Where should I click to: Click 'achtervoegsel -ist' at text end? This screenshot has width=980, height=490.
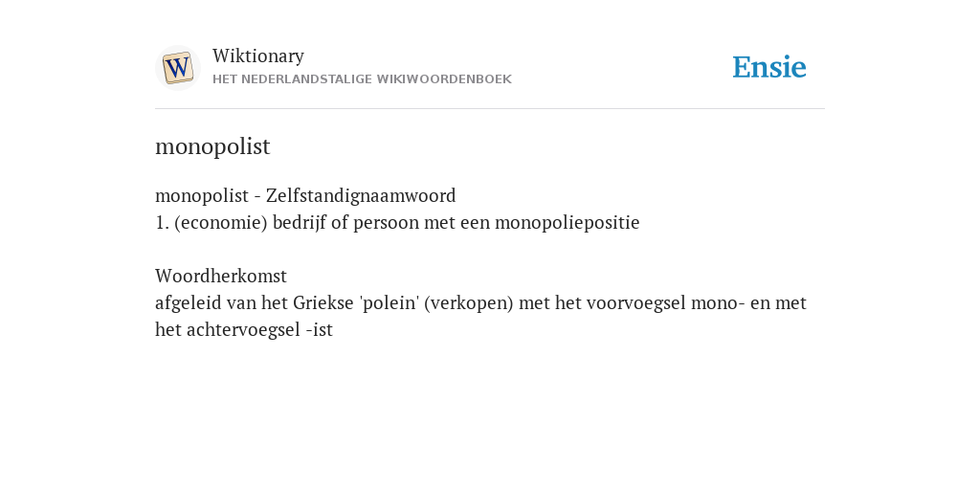click(x=259, y=330)
